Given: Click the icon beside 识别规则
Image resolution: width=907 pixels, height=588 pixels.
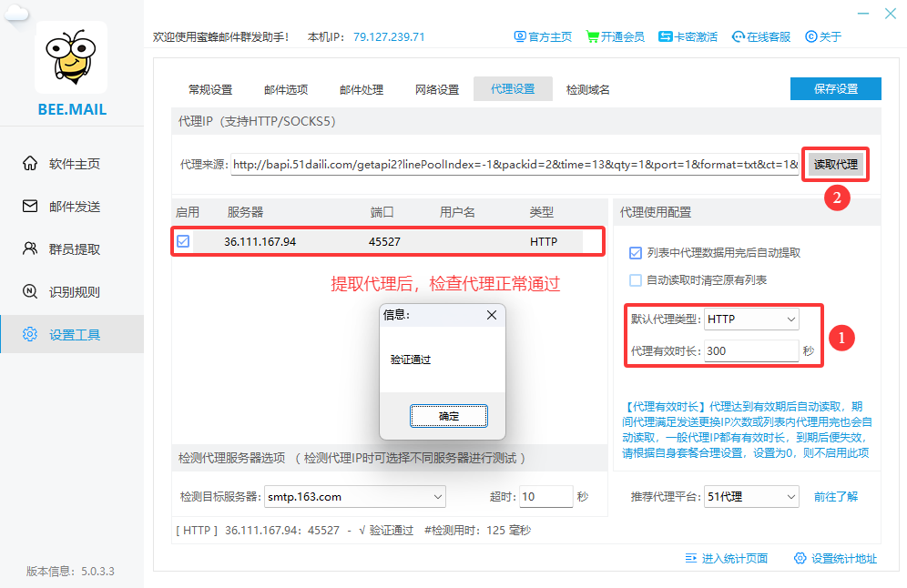Looking at the screenshot, I should coord(30,291).
